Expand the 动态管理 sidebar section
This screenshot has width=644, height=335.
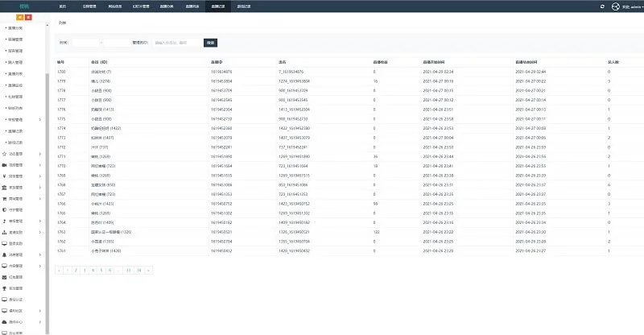coord(19,153)
